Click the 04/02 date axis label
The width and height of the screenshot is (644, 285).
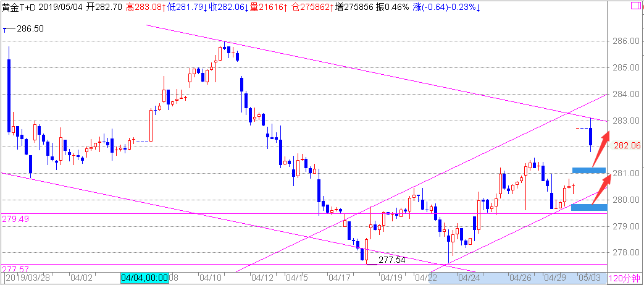(x=83, y=278)
